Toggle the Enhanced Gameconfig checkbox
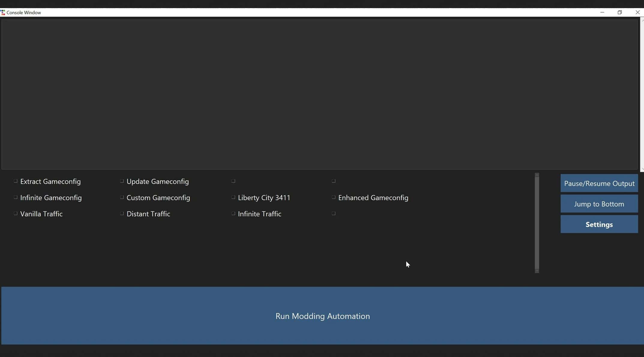The width and height of the screenshot is (644, 357). point(333,197)
